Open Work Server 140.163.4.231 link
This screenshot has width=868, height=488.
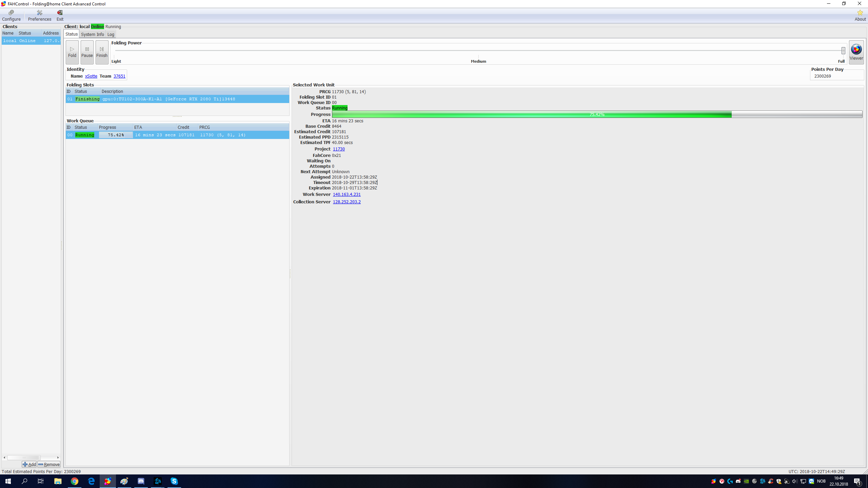pyautogui.click(x=347, y=194)
